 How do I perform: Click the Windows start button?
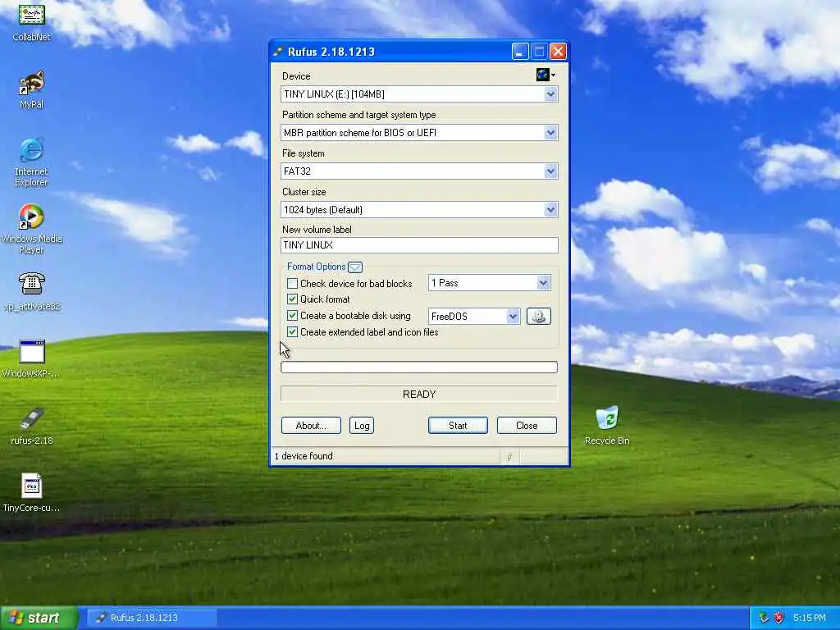tap(39, 618)
